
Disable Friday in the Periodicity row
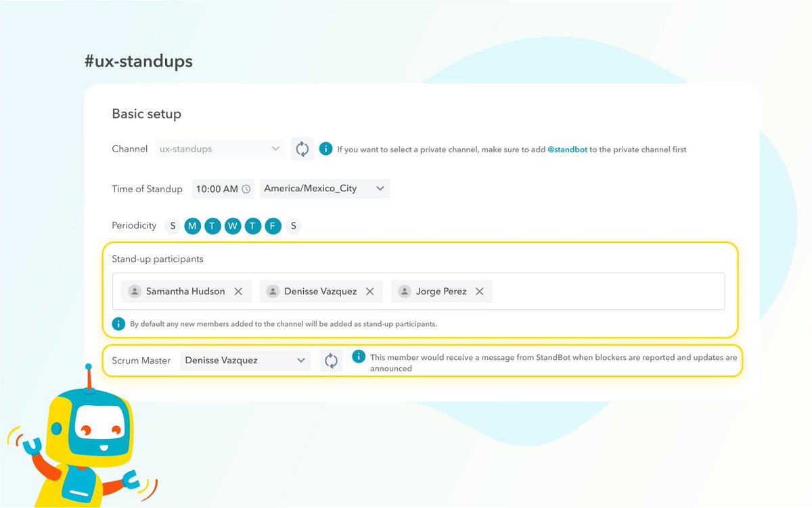pos(273,226)
